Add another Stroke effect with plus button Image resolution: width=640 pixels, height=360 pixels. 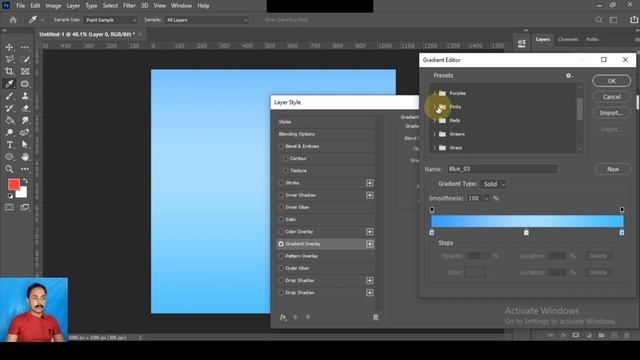tap(369, 183)
